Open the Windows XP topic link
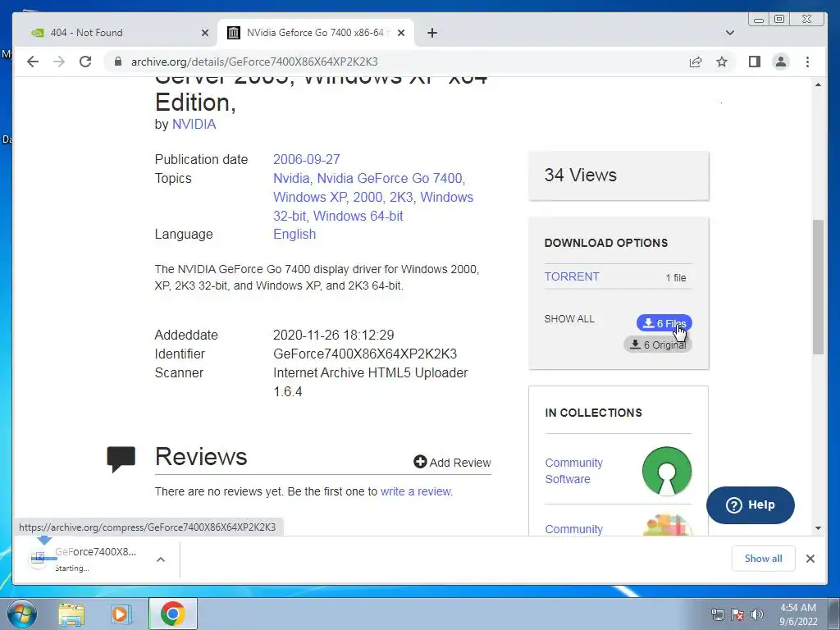Viewport: 840px width, 630px height. point(309,197)
